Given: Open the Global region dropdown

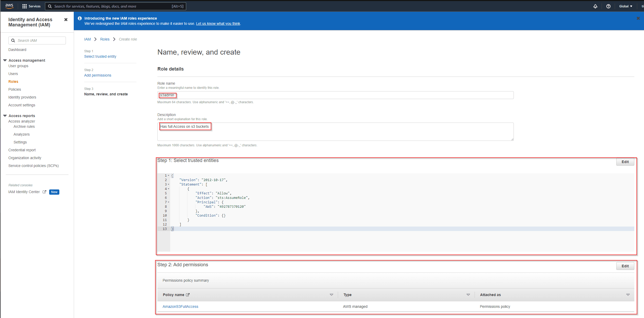Looking at the screenshot, I should coord(625,6).
